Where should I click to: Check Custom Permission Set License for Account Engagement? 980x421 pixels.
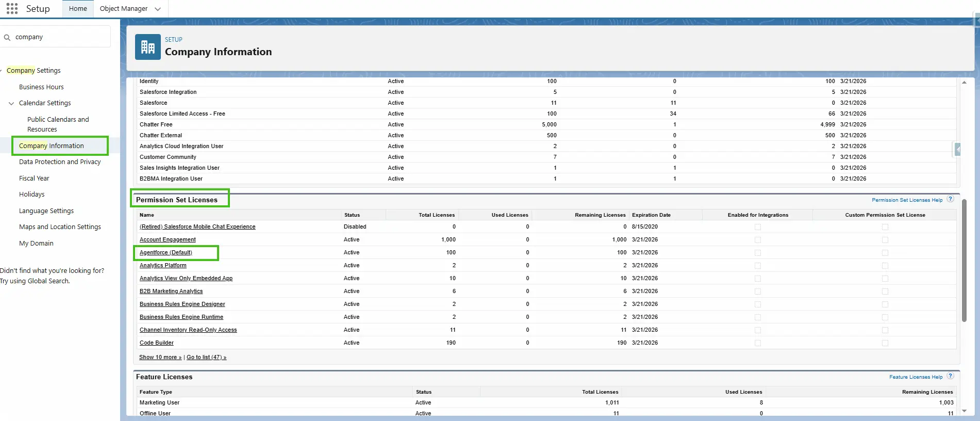coord(885,240)
